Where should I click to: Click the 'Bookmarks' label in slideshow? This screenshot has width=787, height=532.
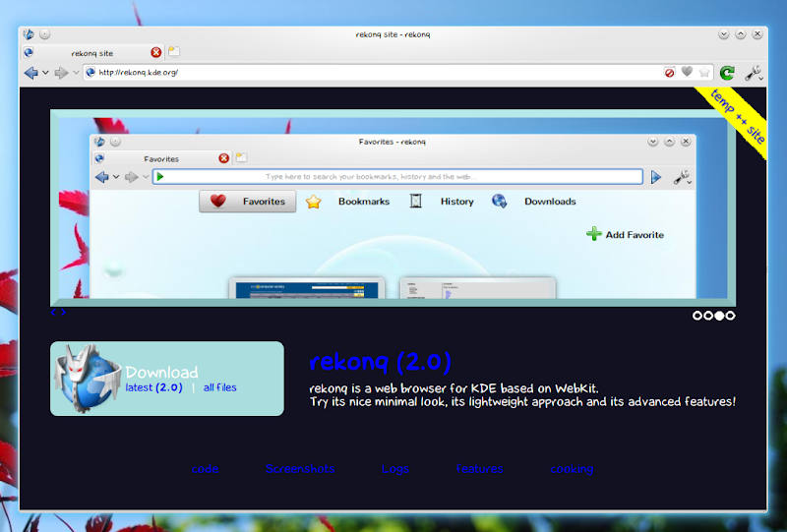click(x=364, y=202)
